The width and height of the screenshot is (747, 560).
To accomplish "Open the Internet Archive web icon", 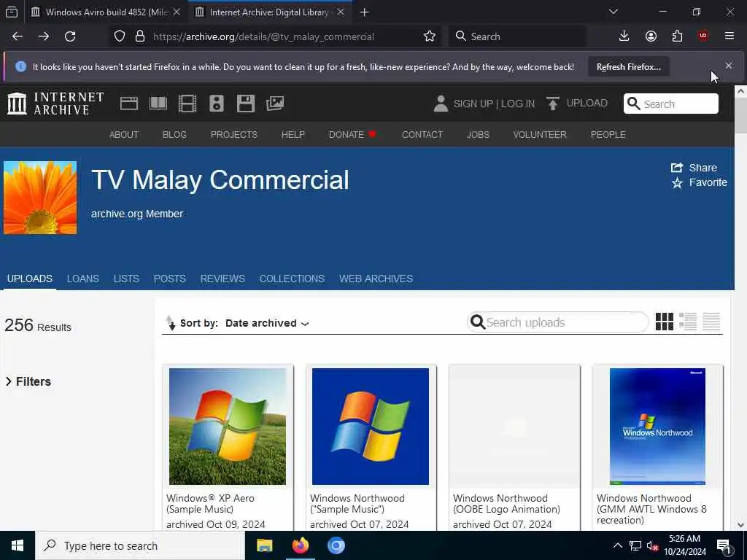I will 128,104.
